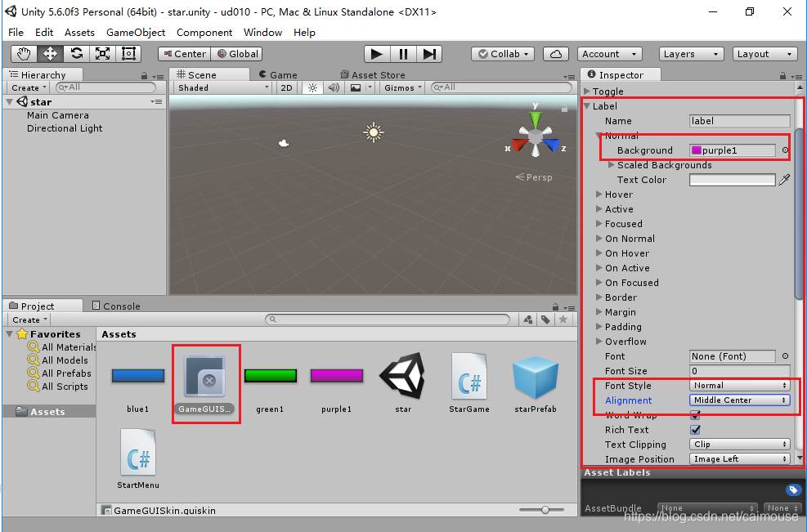The width and height of the screenshot is (807, 532).
Task: Open the Alignment dropdown
Action: (740, 400)
